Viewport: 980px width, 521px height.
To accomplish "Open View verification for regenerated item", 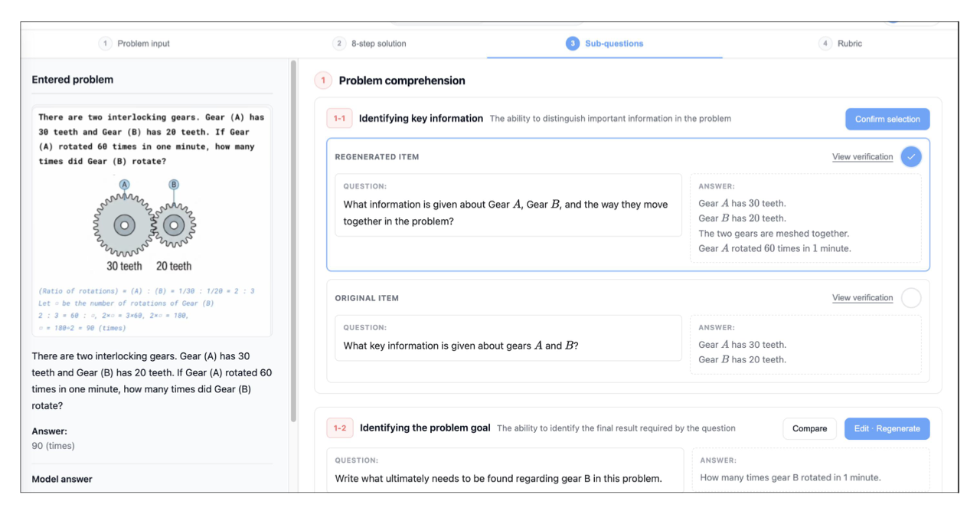I will (862, 156).
